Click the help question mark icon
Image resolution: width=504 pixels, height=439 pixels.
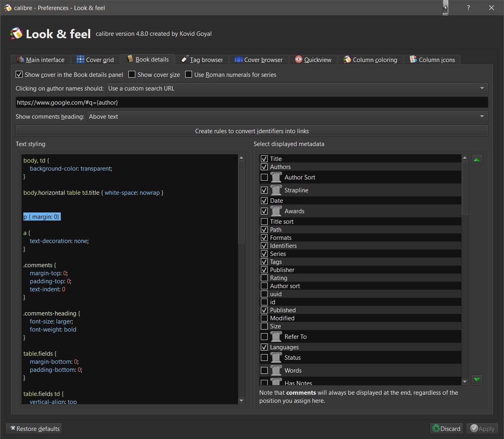coord(468,8)
